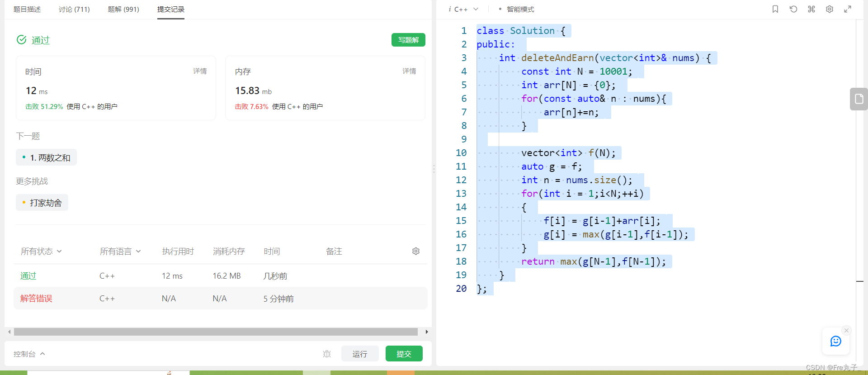868x375 pixels.
Task: Click the 击败 7.63% text
Action: [x=251, y=107]
